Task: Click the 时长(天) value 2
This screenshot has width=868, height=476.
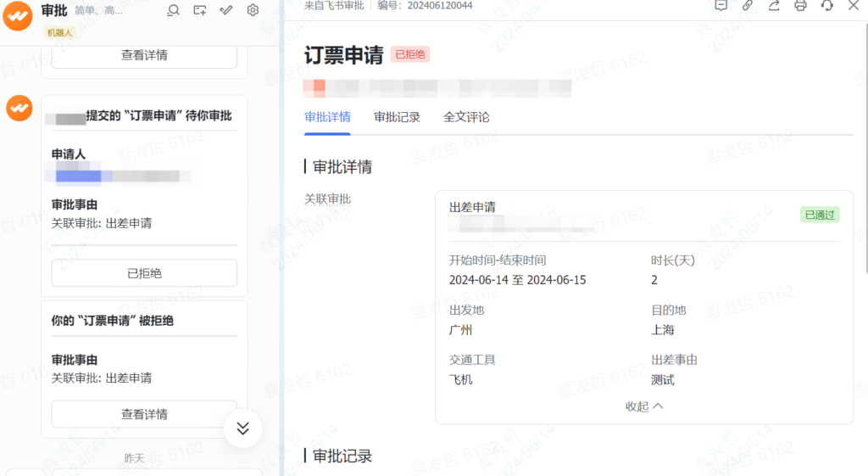Action: (x=654, y=280)
